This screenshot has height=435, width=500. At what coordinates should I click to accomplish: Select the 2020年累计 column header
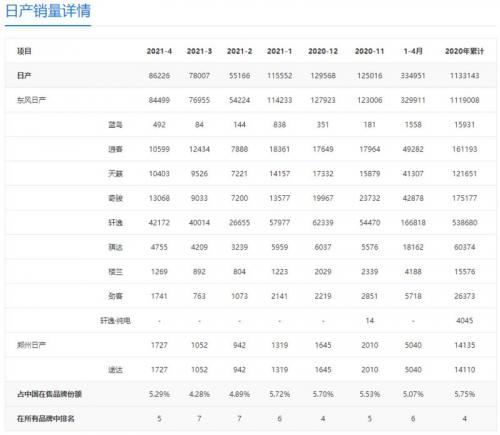[x=465, y=51]
